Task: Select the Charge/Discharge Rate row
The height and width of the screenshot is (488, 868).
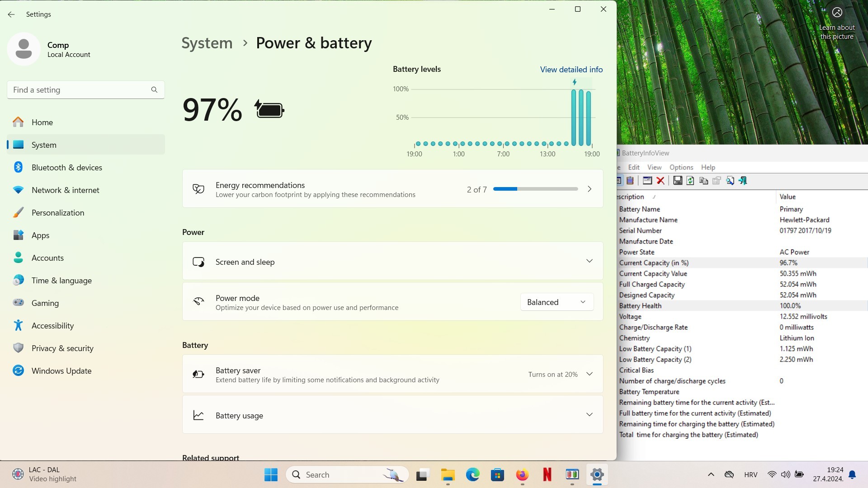Action: coord(742,327)
